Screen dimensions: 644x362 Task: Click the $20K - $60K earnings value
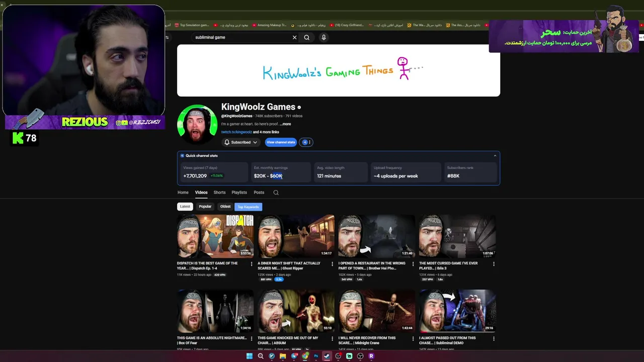coord(268,176)
